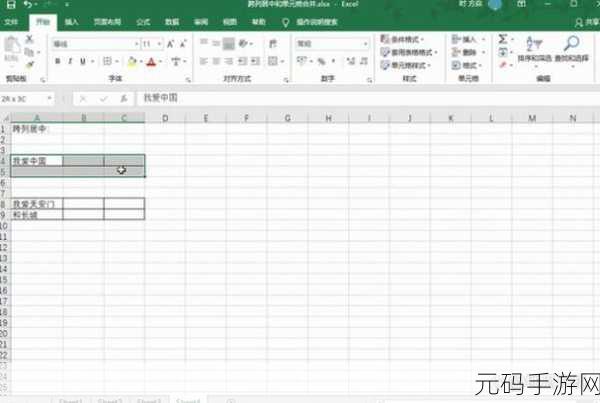This screenshot has height=403, width=600.
Task: Cut the selected cells
Action: 29,39
